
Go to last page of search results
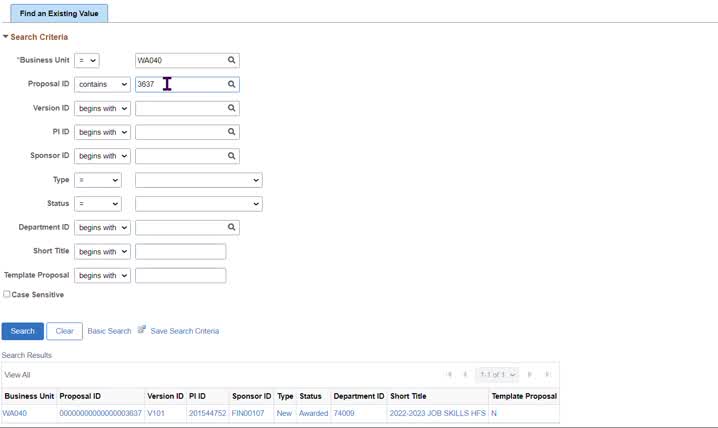[x=547, y=374]
